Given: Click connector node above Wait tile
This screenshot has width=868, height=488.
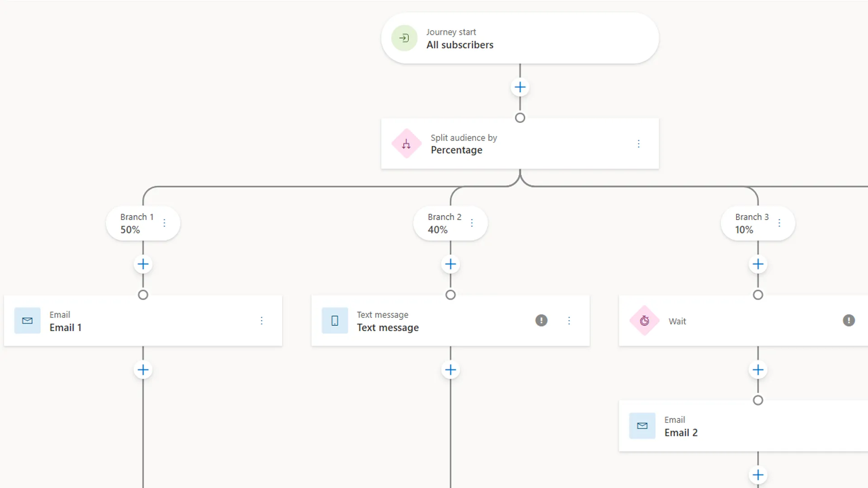Looking at the screenshot, I should [758, 295].
